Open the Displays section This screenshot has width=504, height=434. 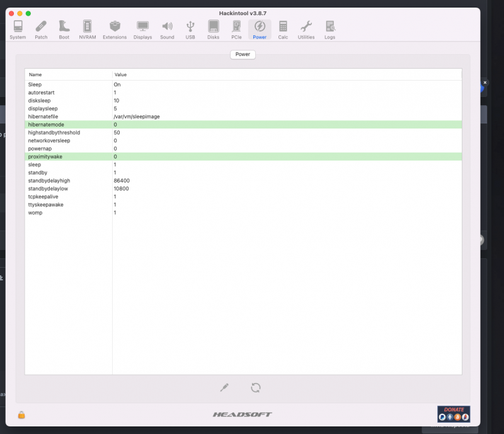pos(143,30)
